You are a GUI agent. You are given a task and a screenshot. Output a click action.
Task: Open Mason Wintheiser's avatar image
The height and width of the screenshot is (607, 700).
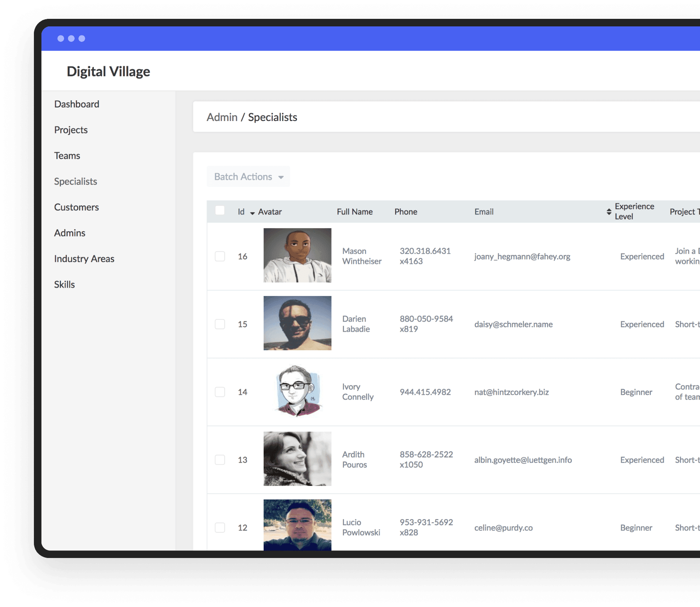[297, 255]
